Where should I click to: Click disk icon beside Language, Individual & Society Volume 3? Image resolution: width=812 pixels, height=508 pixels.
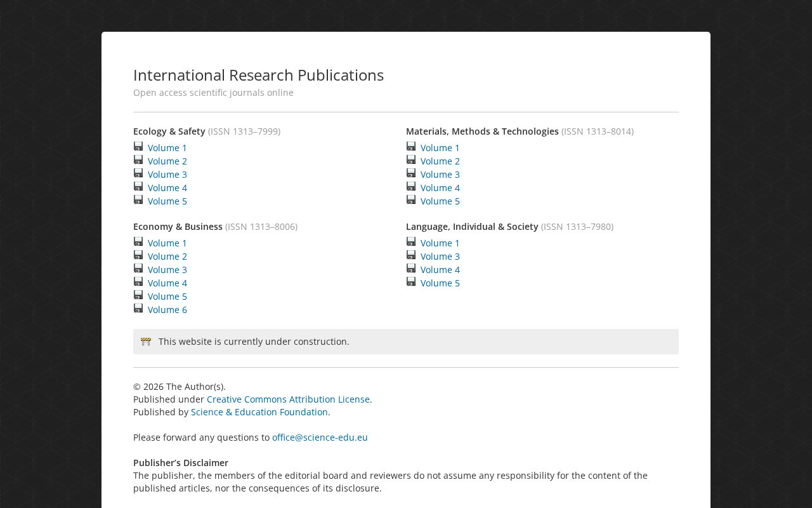tap(411, 255)
